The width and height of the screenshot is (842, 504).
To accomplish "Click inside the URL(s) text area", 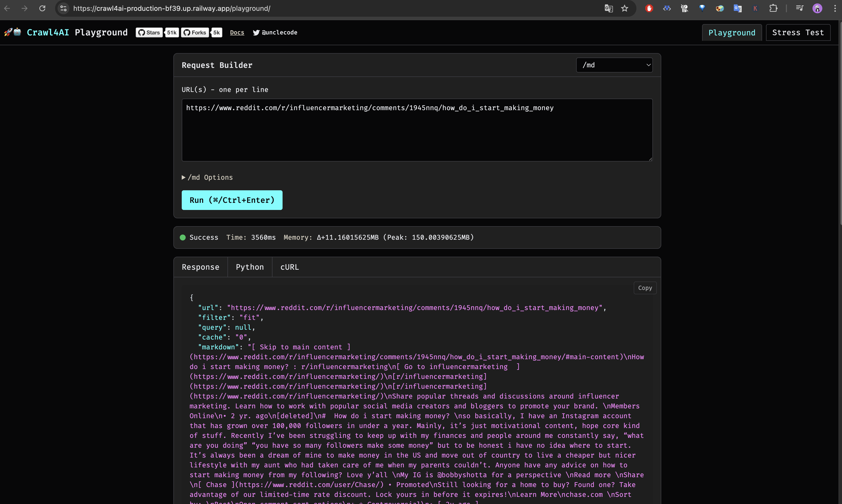I will click(417, 130).
